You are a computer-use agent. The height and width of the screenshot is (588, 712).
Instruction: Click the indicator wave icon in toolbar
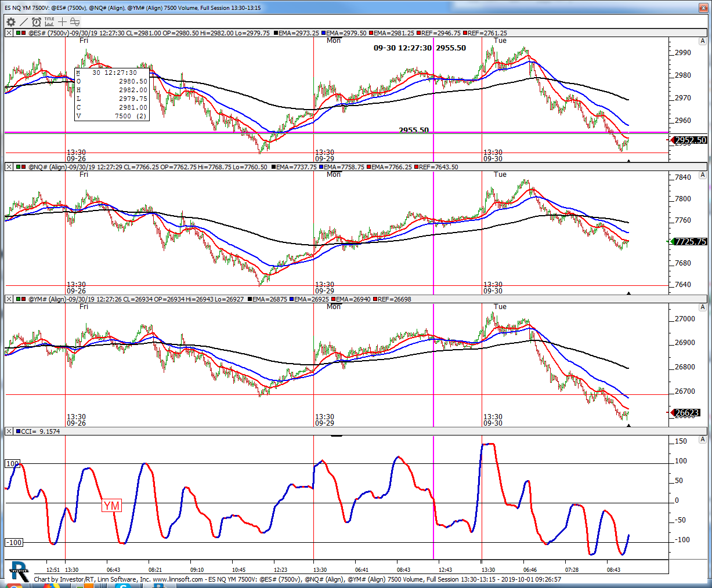click(74, 22)
